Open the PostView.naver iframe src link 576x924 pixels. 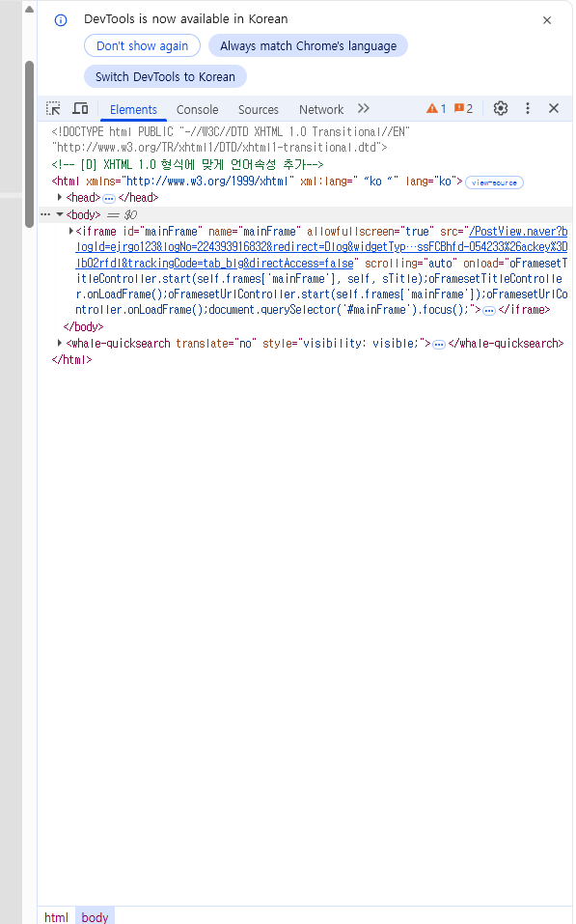321,247
